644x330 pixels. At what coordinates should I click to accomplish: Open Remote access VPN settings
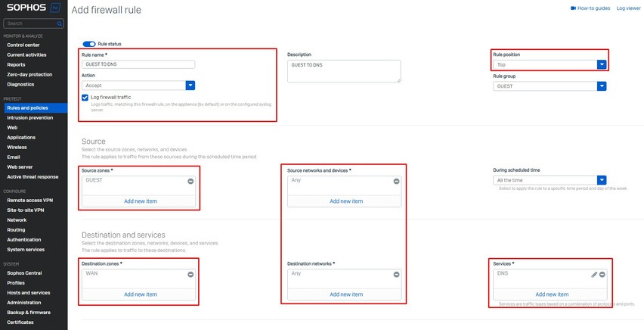pos(30,201)
